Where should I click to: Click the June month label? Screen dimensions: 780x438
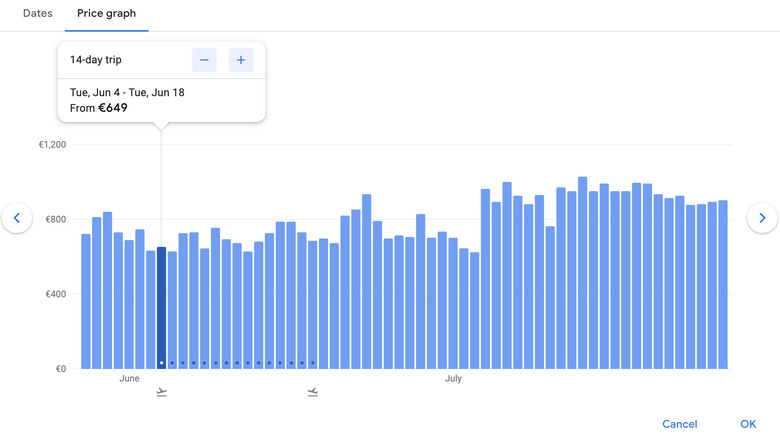(x=129, y=379)
